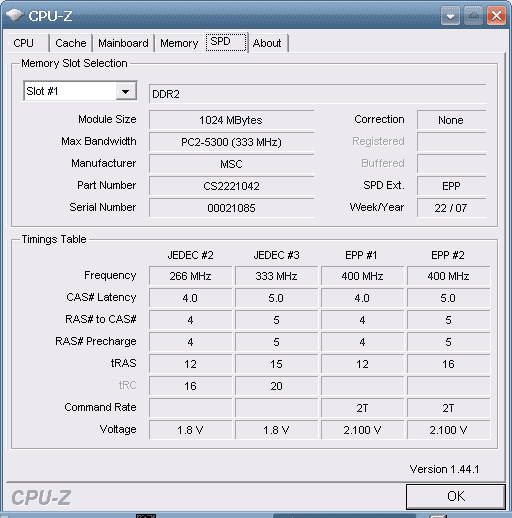512x518 pixels.
Task: Click the Module Size 1024 MBytes field
Action: pyautogui.click(x=232, y=120)
